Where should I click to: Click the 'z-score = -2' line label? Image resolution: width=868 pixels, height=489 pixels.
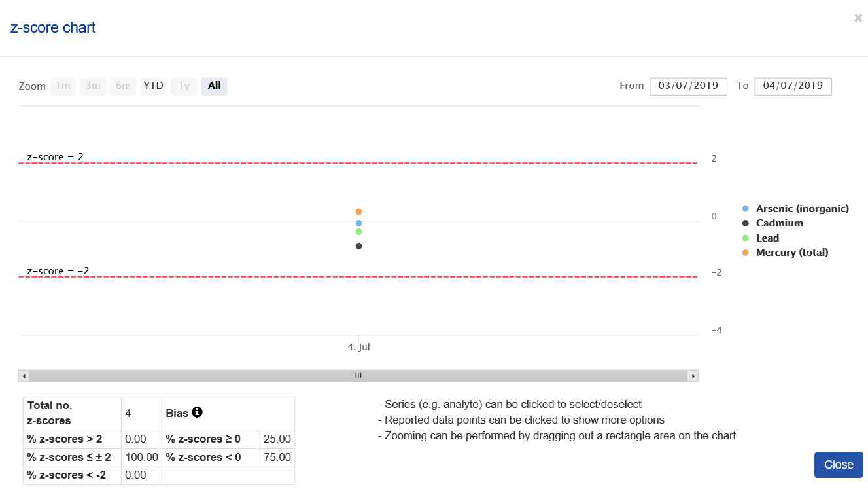point(58,271)
